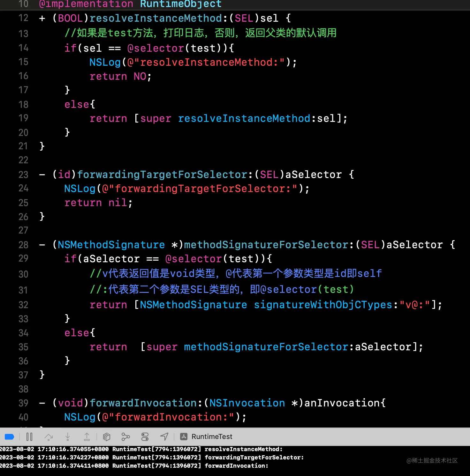This screenshot has width=470, height=476.
Task: Click console log line ending resolveInstanceMethod:
Action: (141, 449)
